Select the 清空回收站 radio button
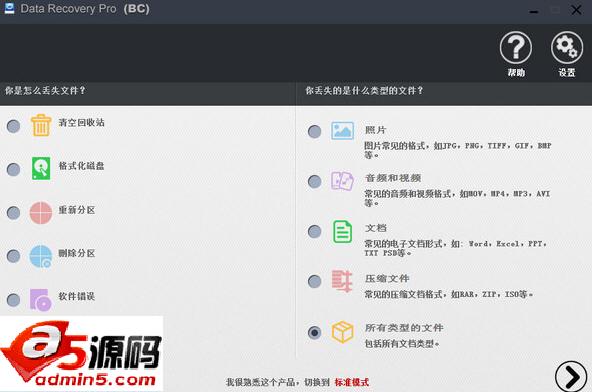The width and height of the screenshot is (592, 392). 14,126
